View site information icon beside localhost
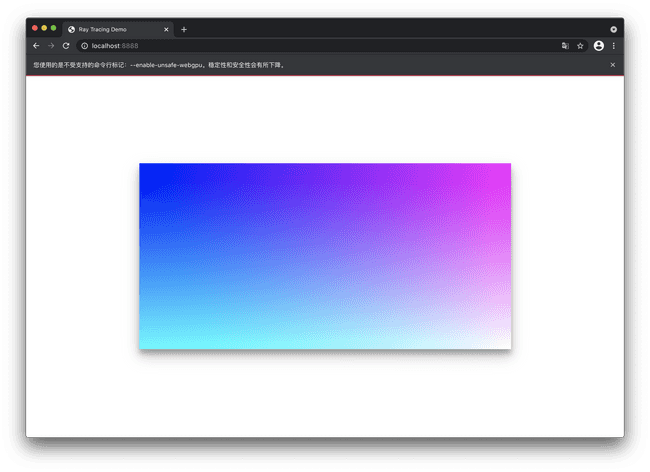Image resolution: width=650 pixels, height=472 pixels. pyautogui.click(x=84, y=46)
